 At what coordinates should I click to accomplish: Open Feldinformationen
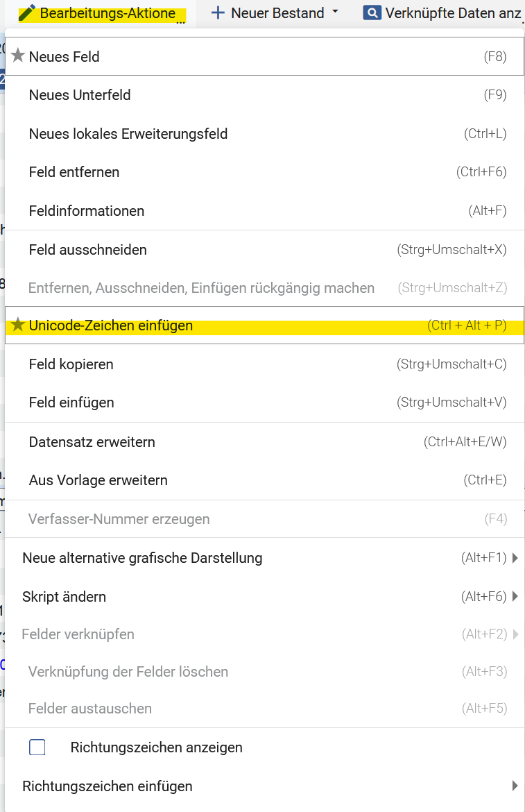point(87,211)
